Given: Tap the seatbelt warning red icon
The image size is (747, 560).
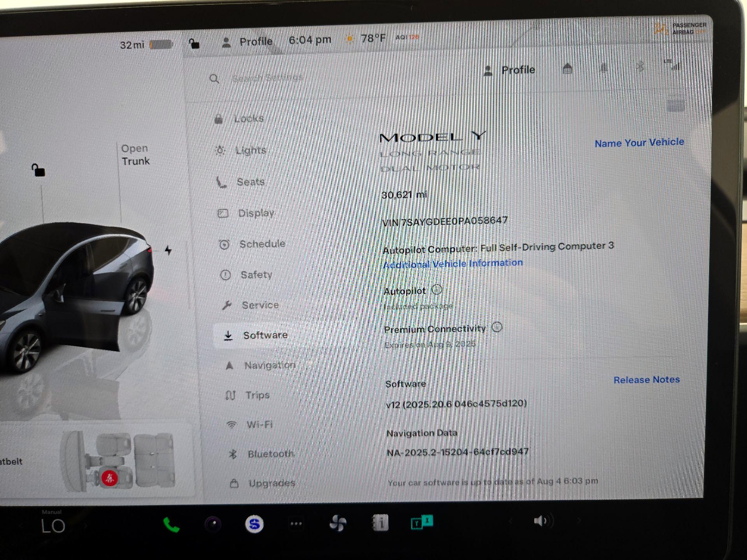Looking at the screenshot, I should [x=109, y=478].
